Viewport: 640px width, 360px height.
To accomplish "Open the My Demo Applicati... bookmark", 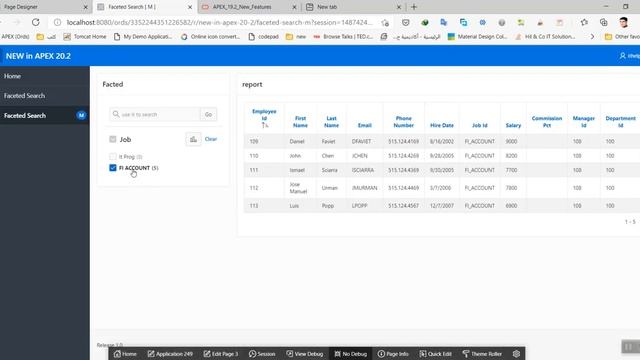I will tap(143, 37).
